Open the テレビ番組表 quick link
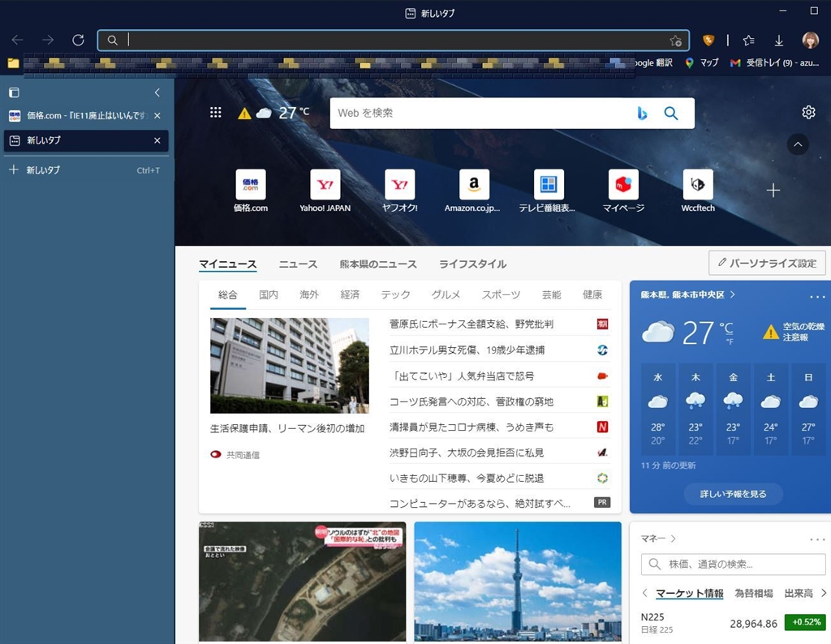Viewport: 831px width, 644px height. pyautogui.click(x=548, y=191)
